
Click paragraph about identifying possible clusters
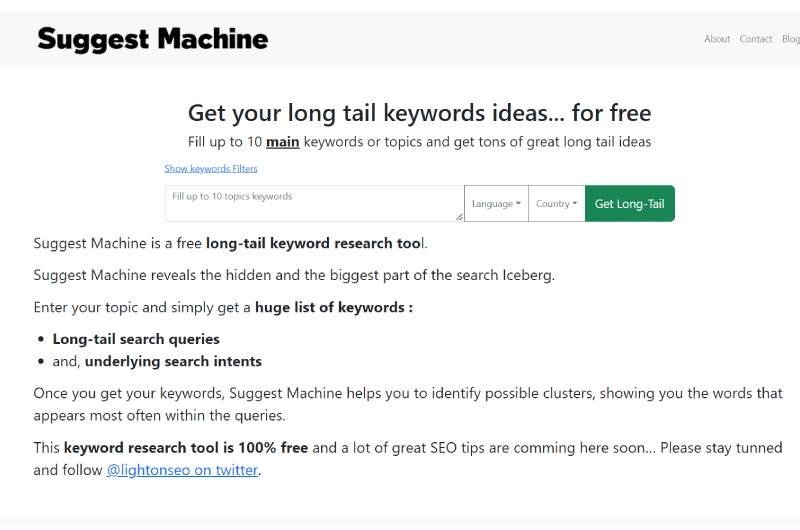(408, 405)
